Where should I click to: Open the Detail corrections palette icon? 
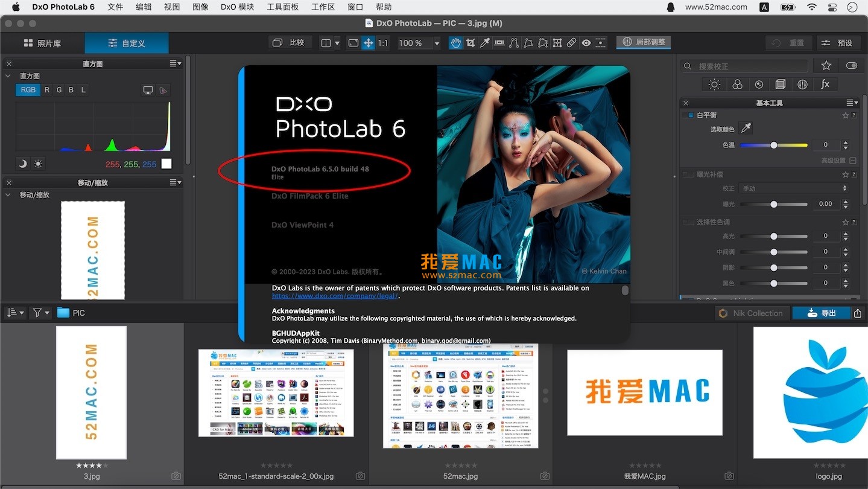pos(759,85)
